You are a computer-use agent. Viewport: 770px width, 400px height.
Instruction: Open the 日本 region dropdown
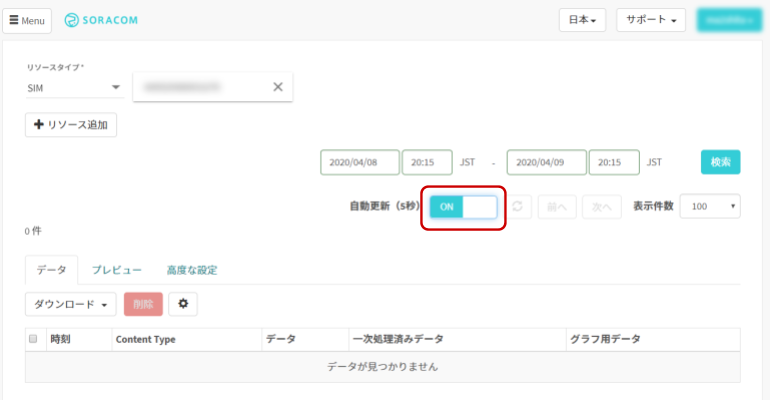pos(582,20)
